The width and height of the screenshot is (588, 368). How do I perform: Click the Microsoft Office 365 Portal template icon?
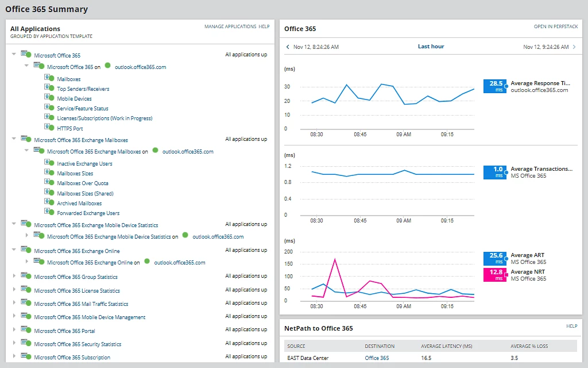point(25,330)
